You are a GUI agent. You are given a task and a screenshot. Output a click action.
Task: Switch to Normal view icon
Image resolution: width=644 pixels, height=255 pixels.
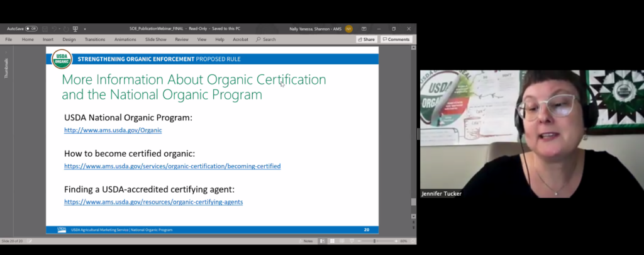[323, 241]
